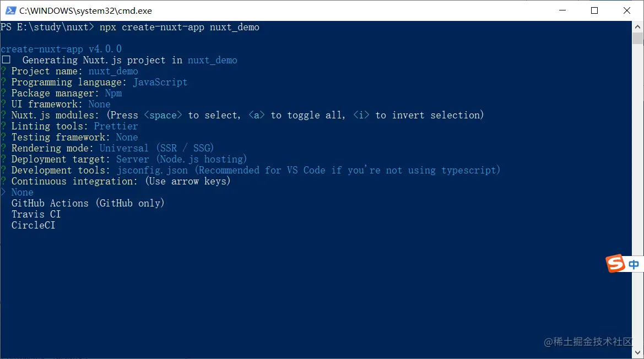Click the selection arrow beside None
This screenshot has width=644, height=359.
pyautogui.click(x=3, y=192)
